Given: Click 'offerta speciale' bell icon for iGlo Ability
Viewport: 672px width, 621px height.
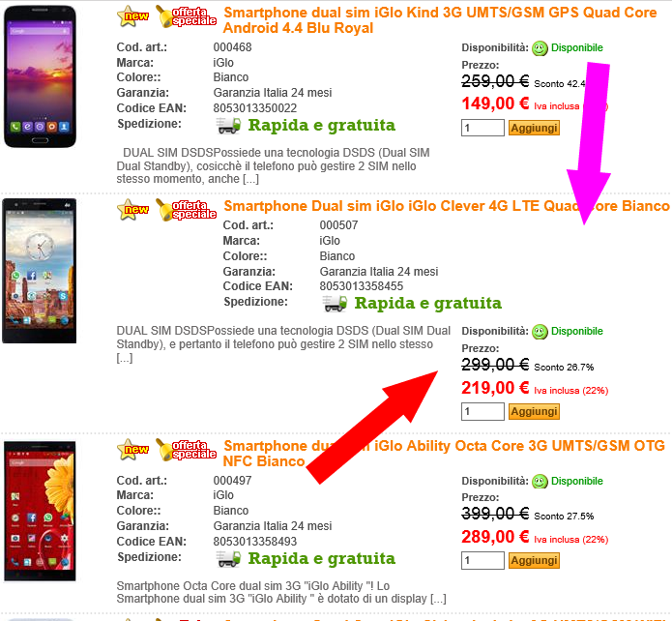Looking at the screenshot, I should 186,450.
